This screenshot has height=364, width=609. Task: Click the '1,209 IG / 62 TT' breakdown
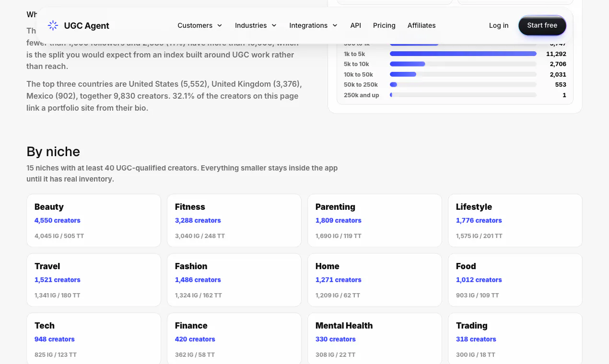tap(338, 296)
